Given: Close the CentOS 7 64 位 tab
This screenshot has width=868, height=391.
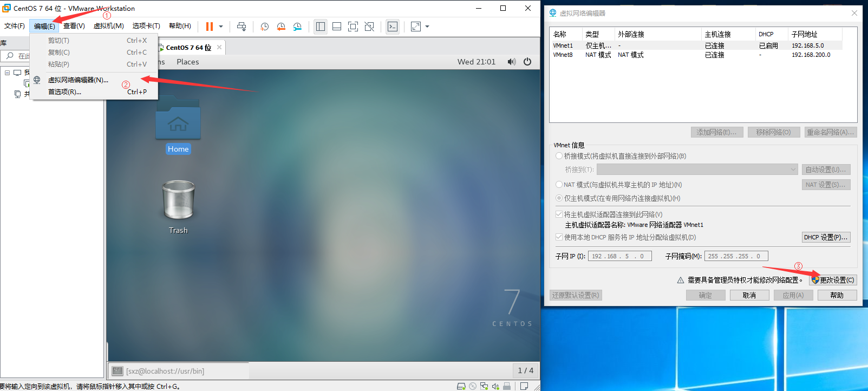Looking at the screenshot, I should 219,47.
